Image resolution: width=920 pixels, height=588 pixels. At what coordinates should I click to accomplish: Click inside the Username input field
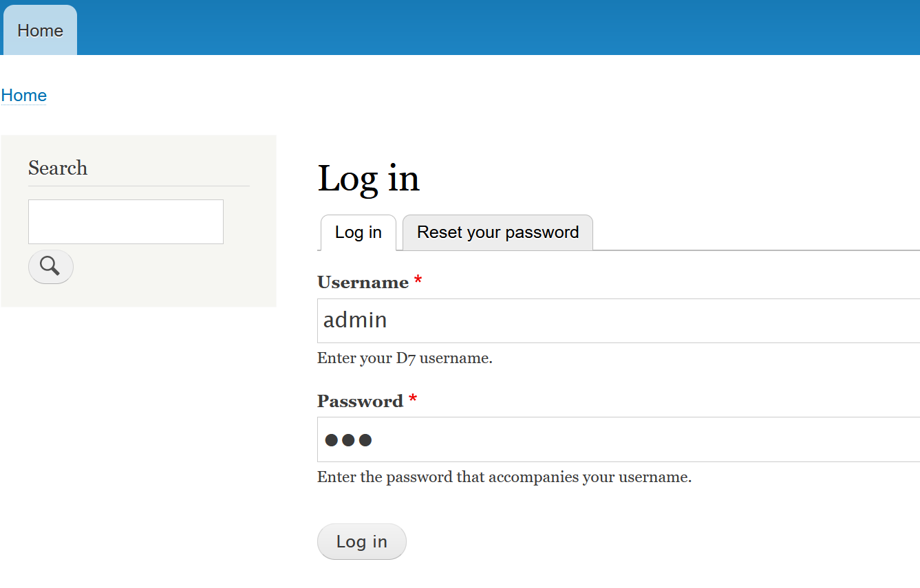pos(619,320)
